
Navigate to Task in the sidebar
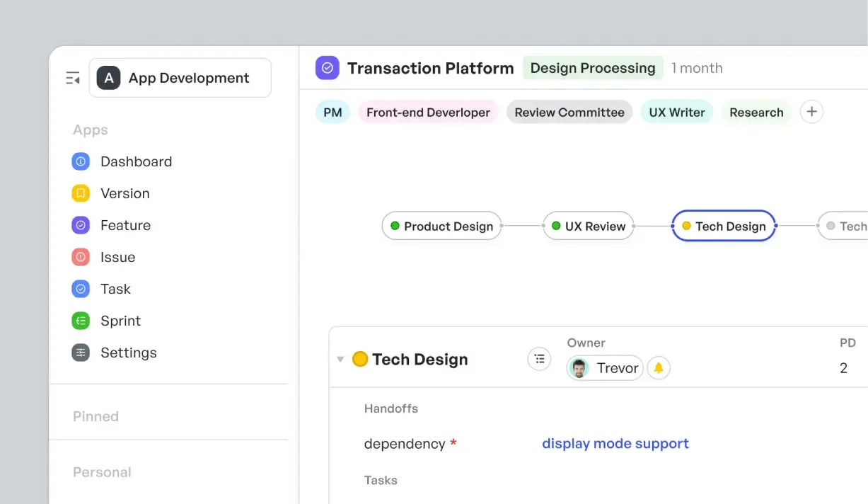(x=115, y=289)
